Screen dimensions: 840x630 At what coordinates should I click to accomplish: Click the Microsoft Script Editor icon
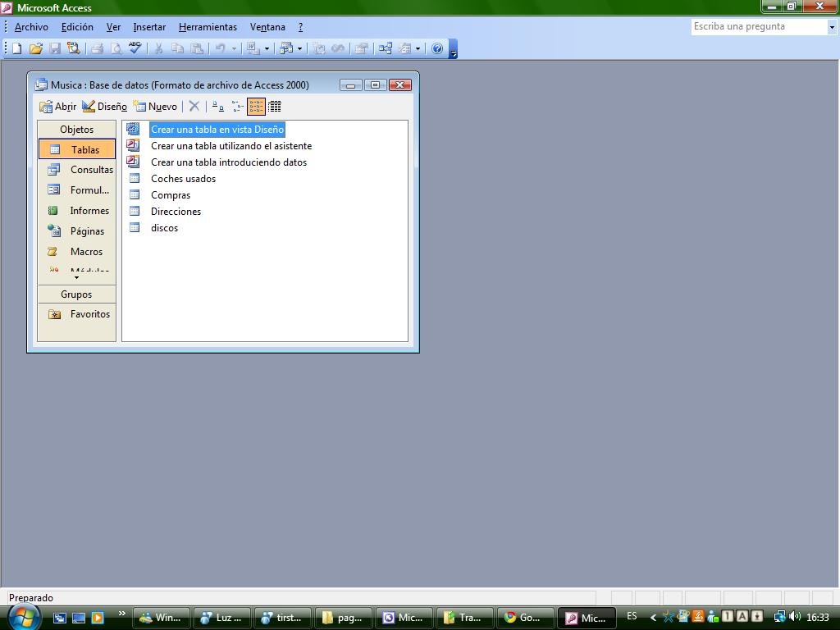pyautogui.click(x=338, y=48)
